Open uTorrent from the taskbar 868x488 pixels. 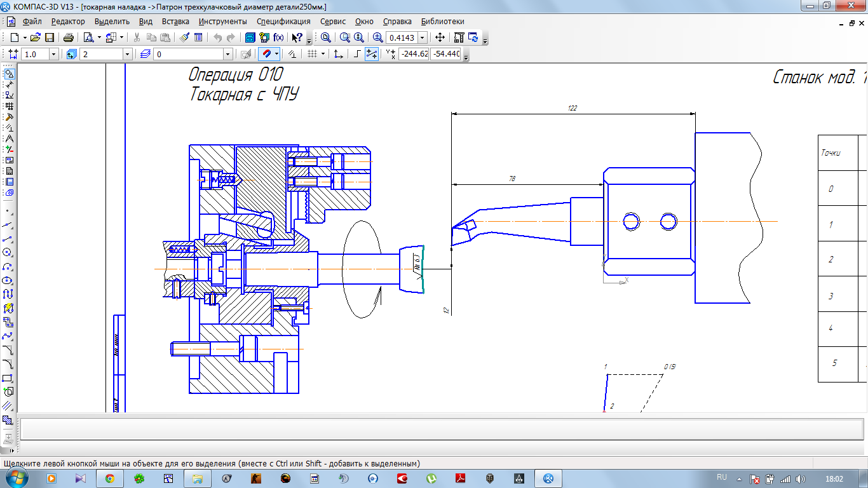(x=431, y=478)
